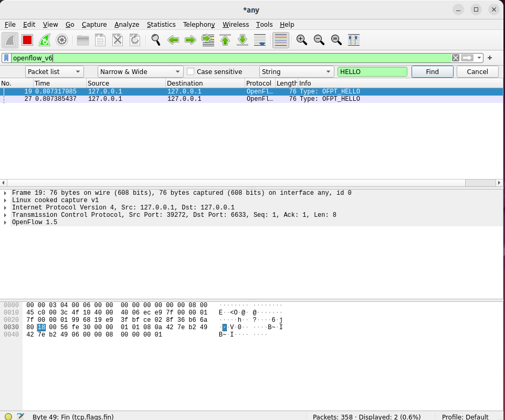Screen dimensions: 505x420
Task: Reload this capture file icon
Action: [135, 40]
